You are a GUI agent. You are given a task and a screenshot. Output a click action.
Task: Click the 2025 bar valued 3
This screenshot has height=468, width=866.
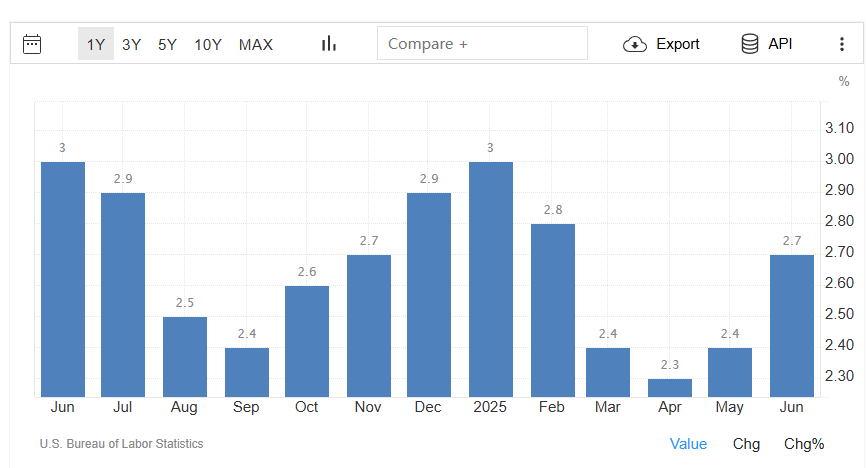point(491,279)
